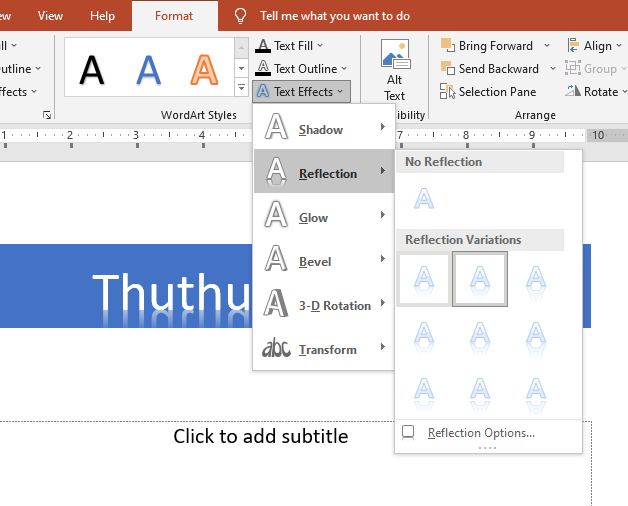Image resolution: width=628 pixels, height=506 pixels.
Task: Switch to the View tab
Action: [50, 16]
